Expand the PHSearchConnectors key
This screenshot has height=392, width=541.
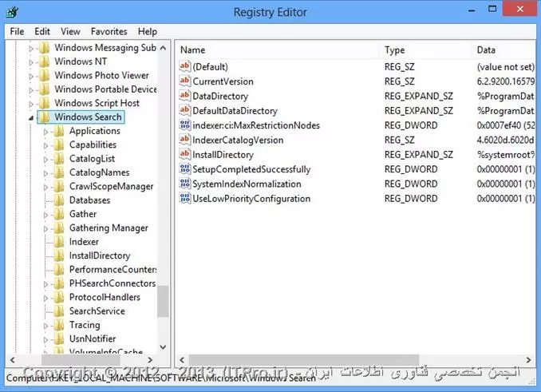46,284
